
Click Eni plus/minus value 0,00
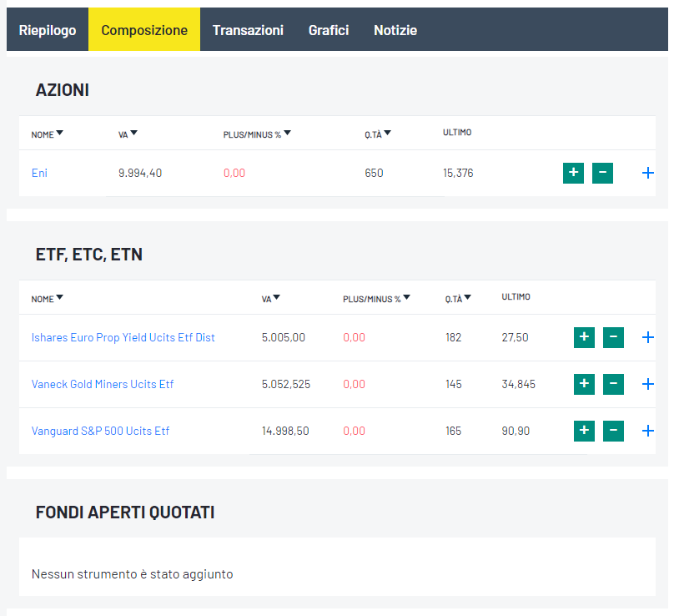pyautogui.click(x=234, y=173)
